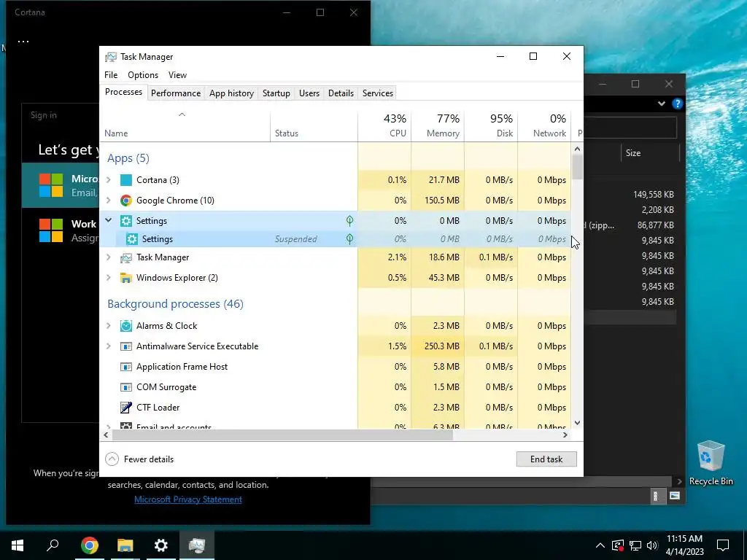Click the Application Frame Host icon
Image resolution: width=747 pixels, height=560 pixels.
(x=125, y=367)
